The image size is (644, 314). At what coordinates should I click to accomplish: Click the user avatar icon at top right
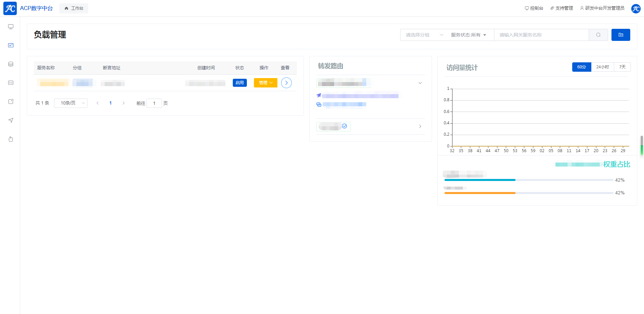click(636, 8)
